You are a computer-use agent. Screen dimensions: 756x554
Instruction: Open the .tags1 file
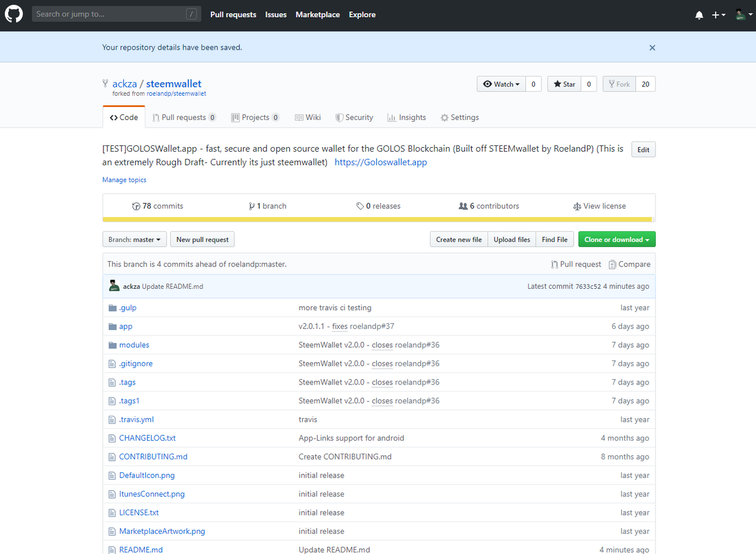pyautogui.click(x=129, y=400)
